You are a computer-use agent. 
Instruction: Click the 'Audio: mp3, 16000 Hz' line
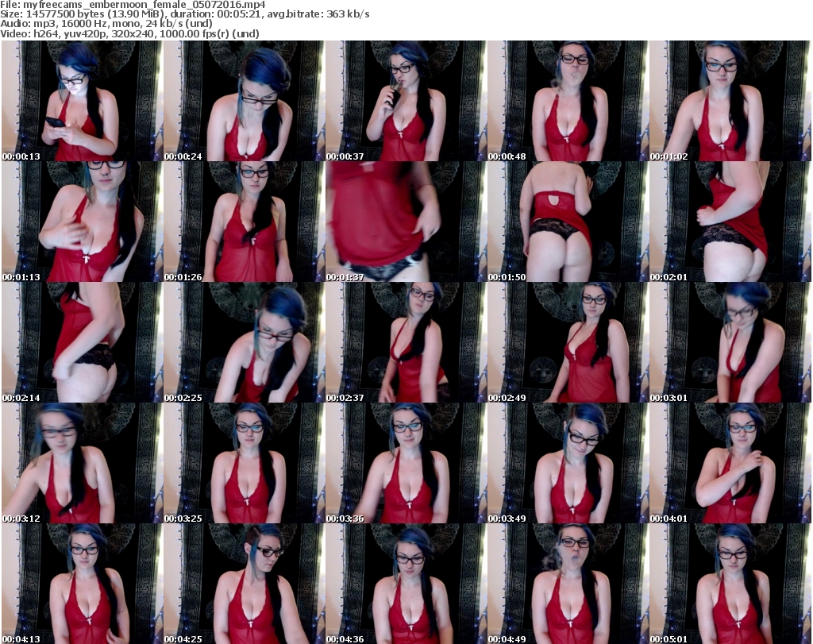[106, 24]
